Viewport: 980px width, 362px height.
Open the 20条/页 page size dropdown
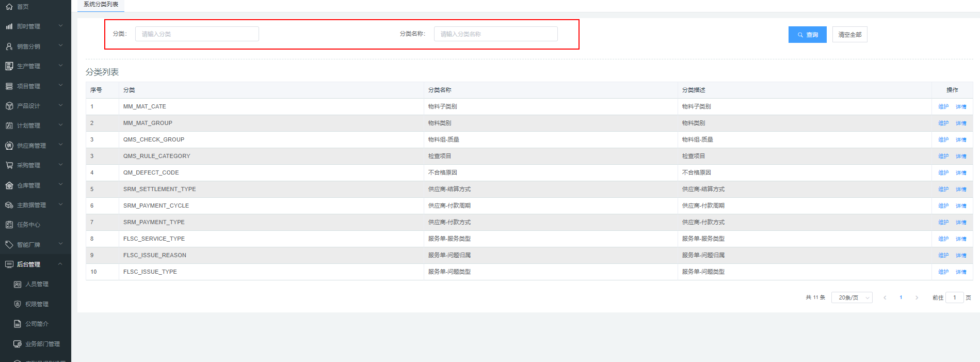tap(852, 298)
